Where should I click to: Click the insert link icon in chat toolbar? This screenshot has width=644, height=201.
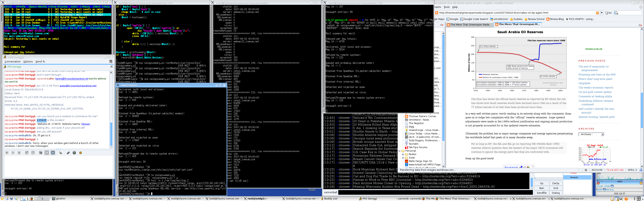tap(68, 153)
